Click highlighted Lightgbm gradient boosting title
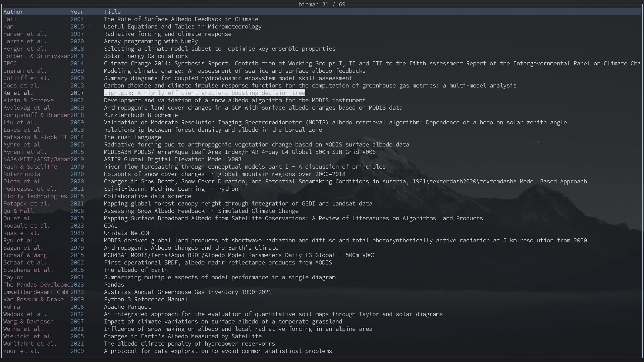Viewport: 644px width, 362px height. tap(204, 93)
